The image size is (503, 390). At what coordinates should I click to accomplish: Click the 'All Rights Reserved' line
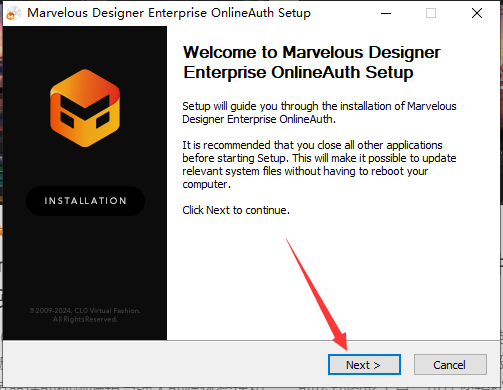tap(85, 319)
